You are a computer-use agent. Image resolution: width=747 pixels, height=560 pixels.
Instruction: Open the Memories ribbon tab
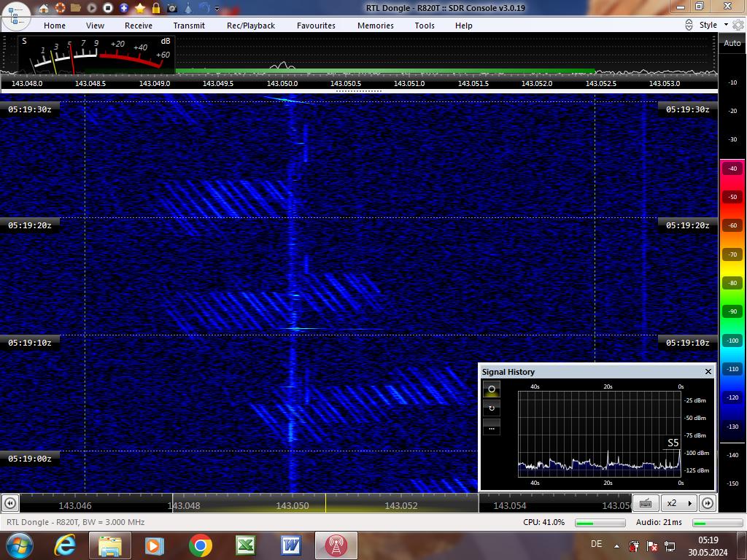pyautogui.click(x=376, y=26)
